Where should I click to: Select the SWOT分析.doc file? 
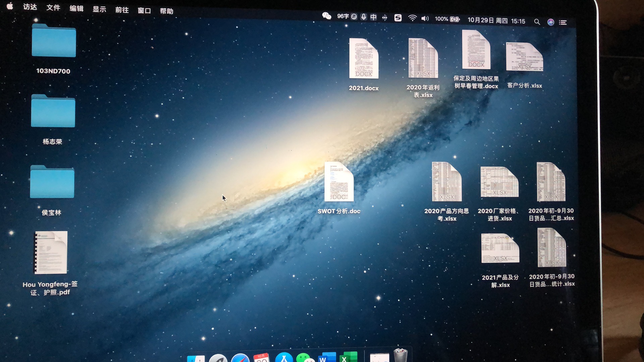point(339,182)
